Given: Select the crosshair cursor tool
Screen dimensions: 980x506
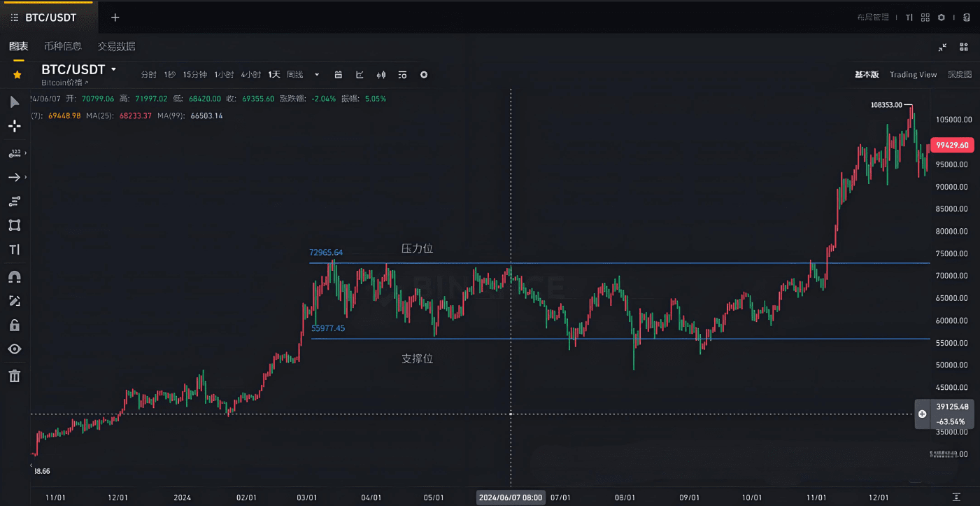Looking at the screenshot, I should tap(14, 126).
